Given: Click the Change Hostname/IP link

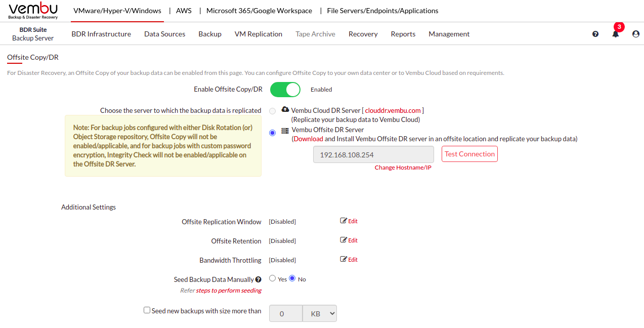Looking at the screenshot, I should click(403, 168).
